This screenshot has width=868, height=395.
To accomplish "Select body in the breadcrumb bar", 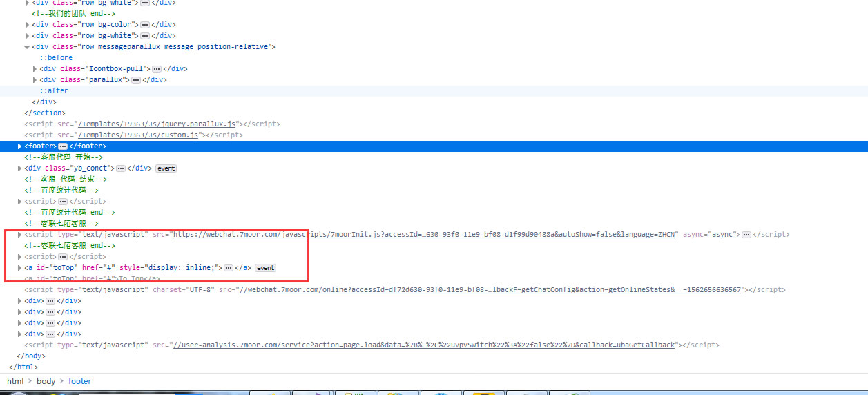I will 46,381.
